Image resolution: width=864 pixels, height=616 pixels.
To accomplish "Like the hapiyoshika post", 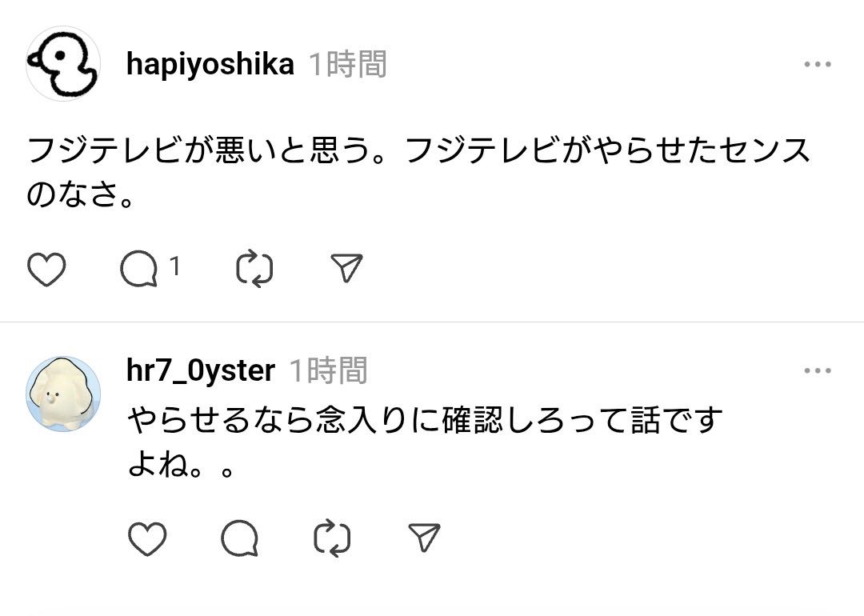I will tap(46, 270).
